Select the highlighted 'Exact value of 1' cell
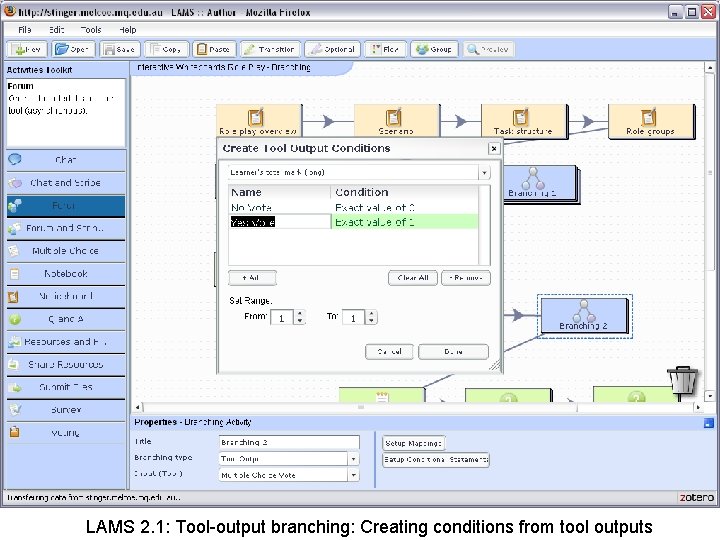720x540 pixels. pos(405,222)
